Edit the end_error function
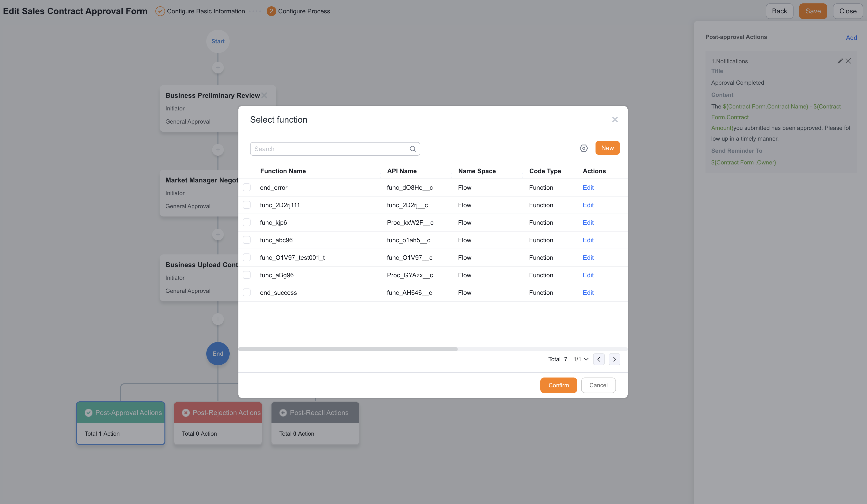This screenshot has height=504, width=867. pyautogui.click(x=588, y=188)
